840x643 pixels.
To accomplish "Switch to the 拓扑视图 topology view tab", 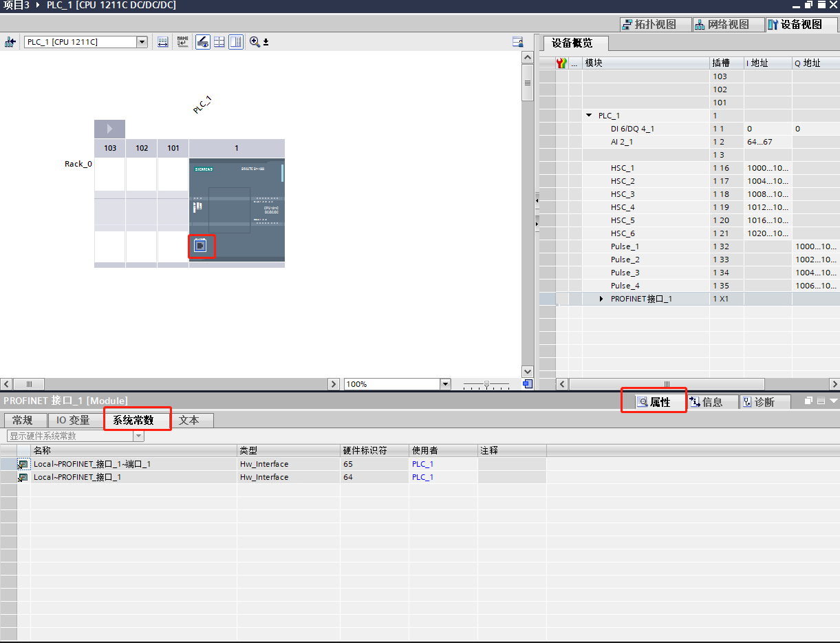I will pos(654,25).
